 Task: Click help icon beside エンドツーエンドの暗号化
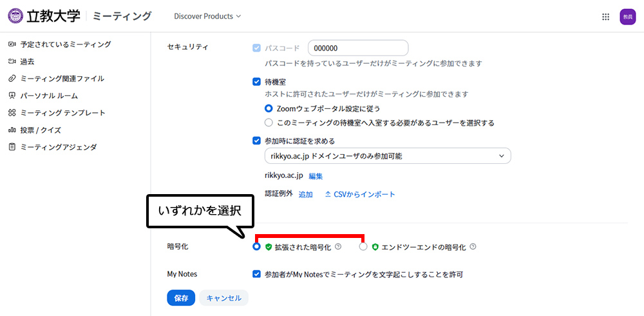pos(473,247)
